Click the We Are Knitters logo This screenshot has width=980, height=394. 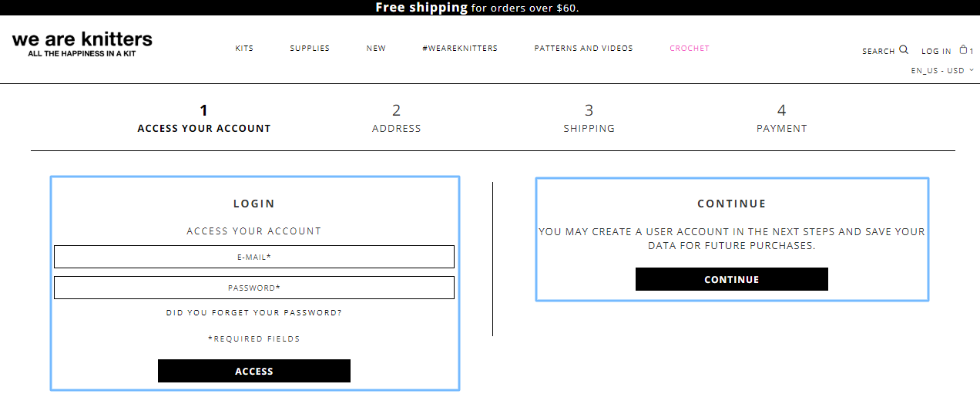coord(82,44)
